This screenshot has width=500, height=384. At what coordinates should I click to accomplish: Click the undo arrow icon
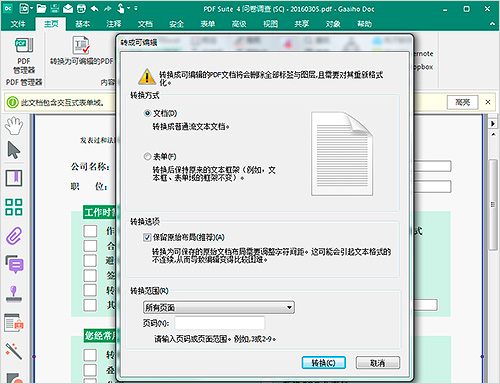pyautogui.click(x=95, y=8)
